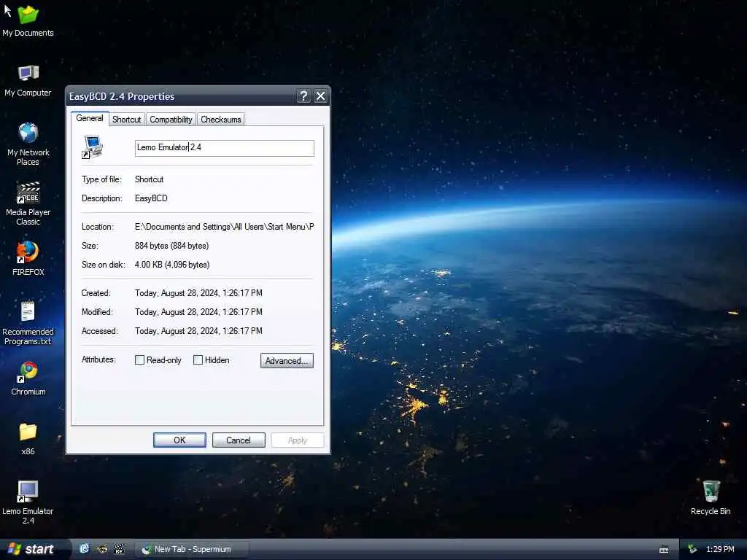Image resolution: width=747 pixels, height=560 pixels.
Task: Close the EasyBCD 2.4 Properties dialog
Action: 321,96
